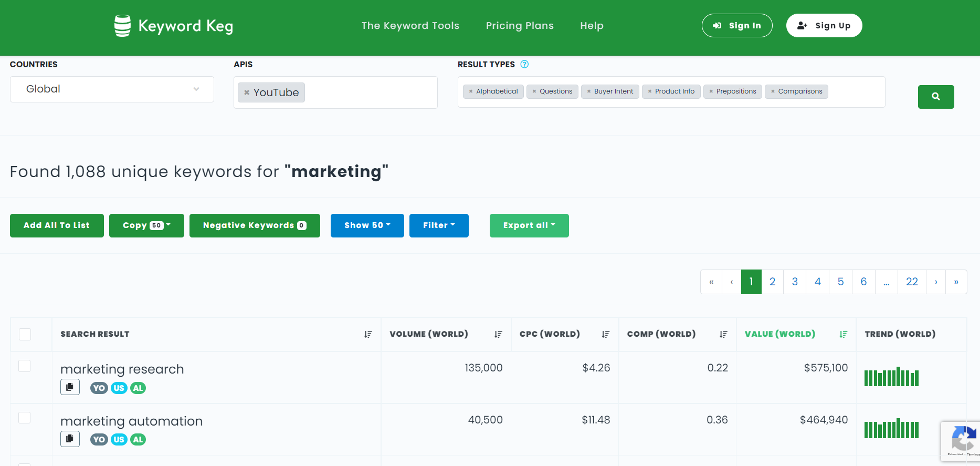Remove the Product Info result type tag
The width and height of the screenshot is (980, 466).
click(650, 91)
